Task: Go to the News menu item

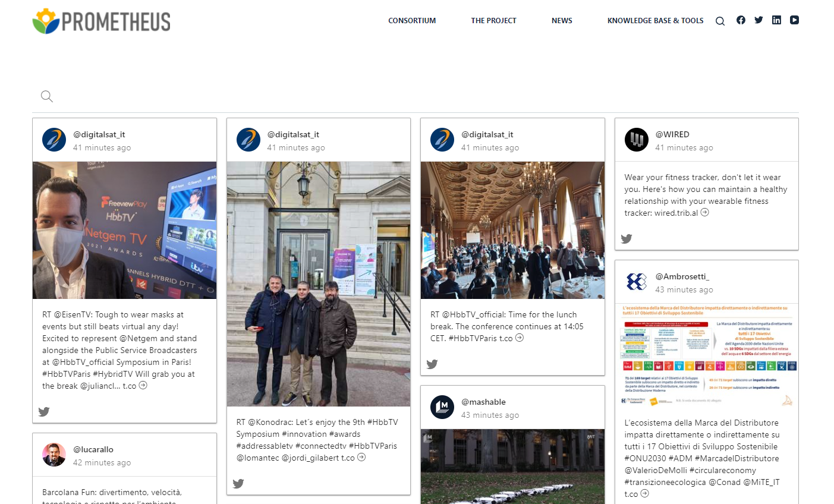Action: click(x=562, y=21)
